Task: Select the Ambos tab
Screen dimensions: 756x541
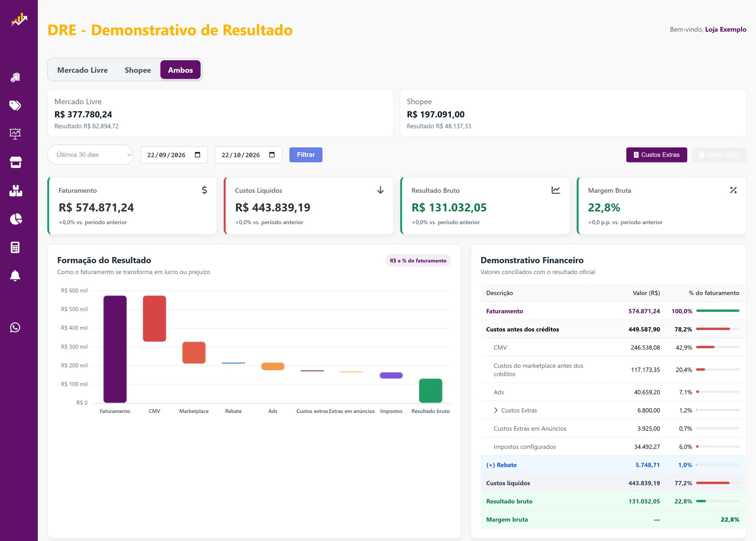Action: tap(180, 70)
